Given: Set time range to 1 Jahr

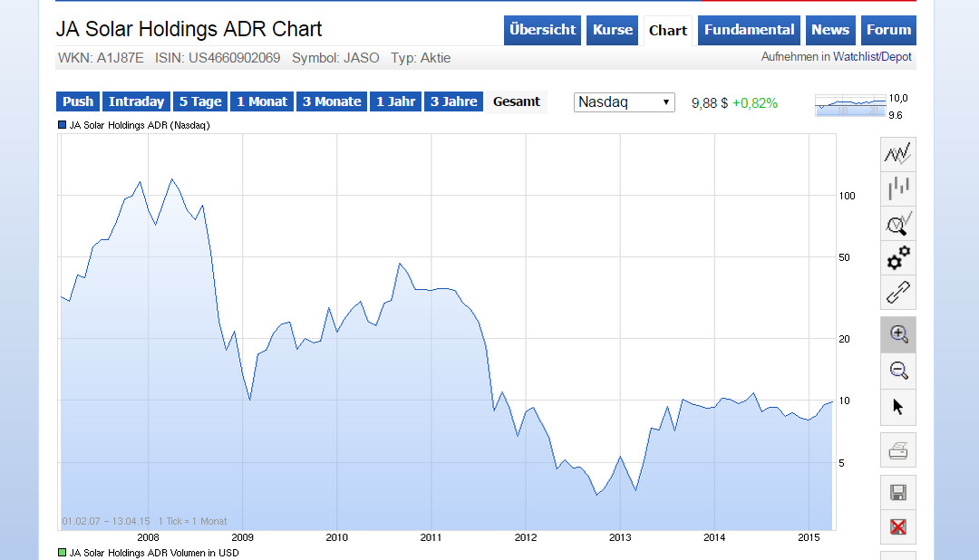Looking at the screenshot, I should point(395,101).
